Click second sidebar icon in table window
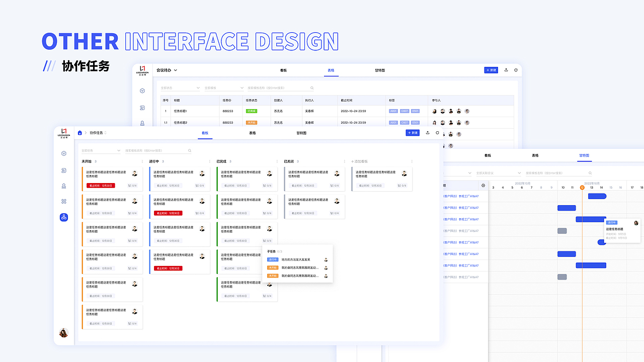Screen dimensions: 644x362 [142, 108]
